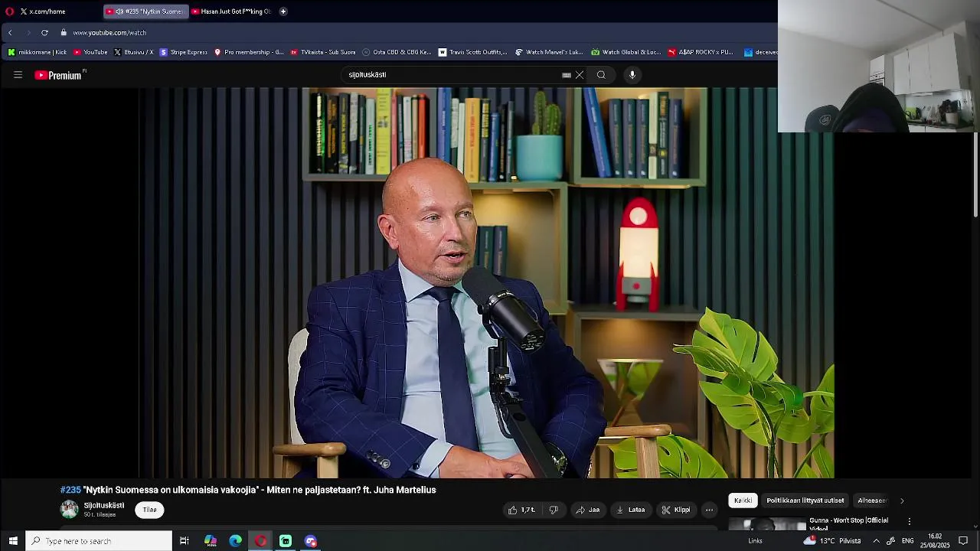980x551 pixels.
Task: Download the video with the Lataa button
Action: tap(631, 510)
